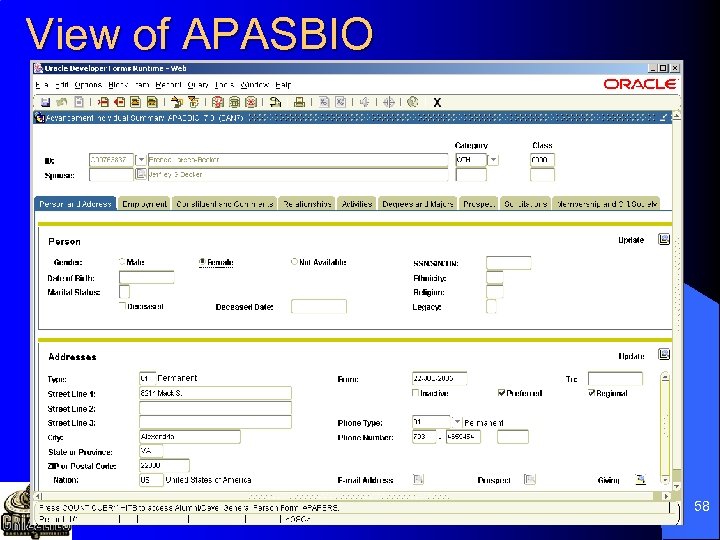Click the Update icon in the Addresses block
Image resolution: width=720 pixels, height=540 pixels.
point(664,354)
